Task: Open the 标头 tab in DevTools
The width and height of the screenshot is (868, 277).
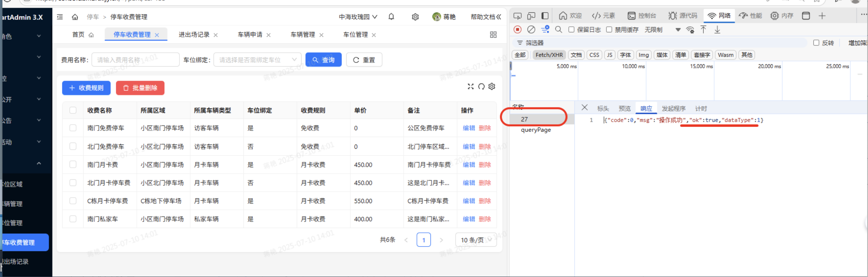Action: [603, 109]
